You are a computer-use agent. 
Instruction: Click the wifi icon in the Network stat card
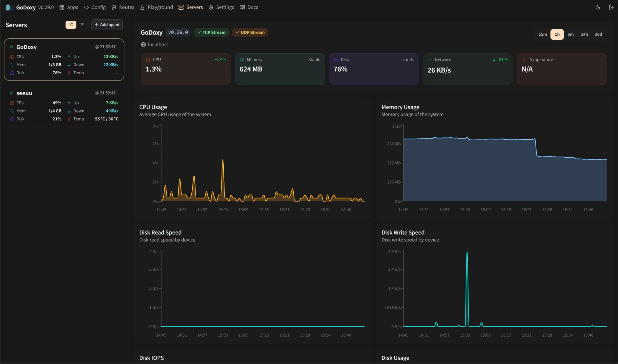pyautogui.click(x=430, y=60)
